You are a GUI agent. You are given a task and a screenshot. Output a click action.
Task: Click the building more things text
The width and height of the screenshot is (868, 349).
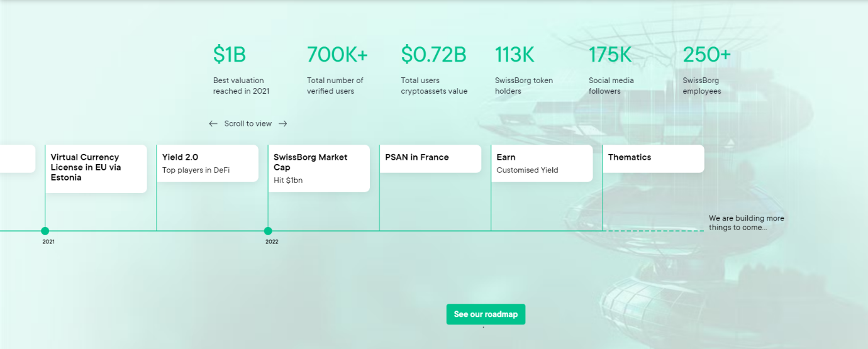[746, 223]
